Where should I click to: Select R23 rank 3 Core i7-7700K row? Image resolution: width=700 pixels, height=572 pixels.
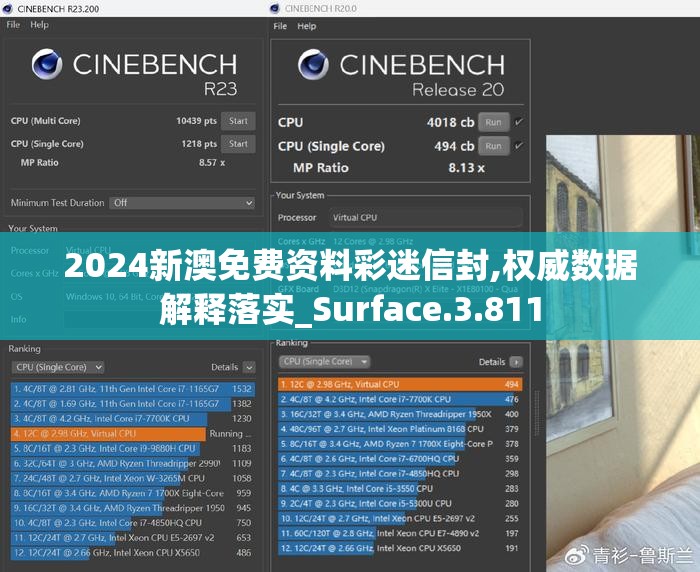[133, 419]
